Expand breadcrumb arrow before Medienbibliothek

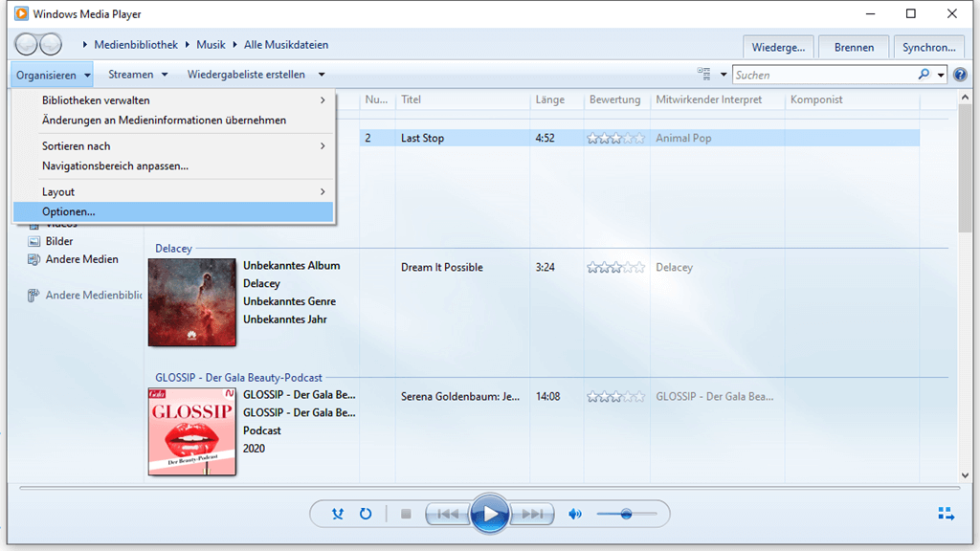pyautogui.click(x=84, y=45)
